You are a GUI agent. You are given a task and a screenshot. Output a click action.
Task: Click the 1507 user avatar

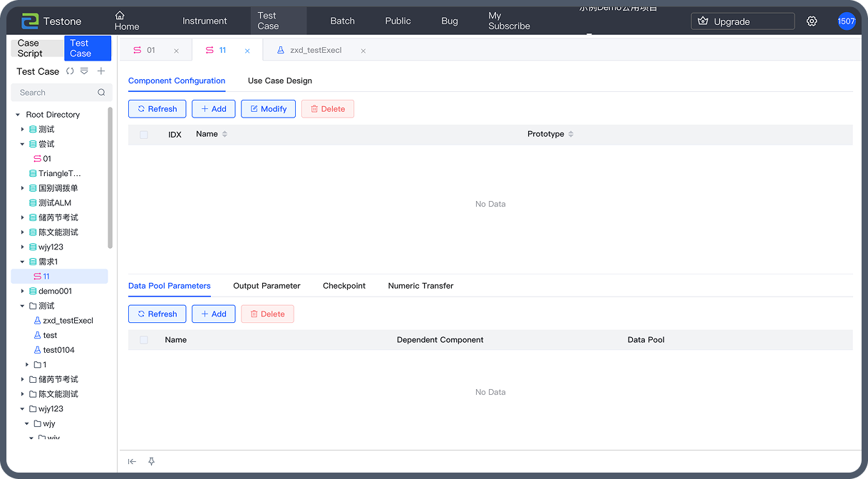[x=846, y=21]
